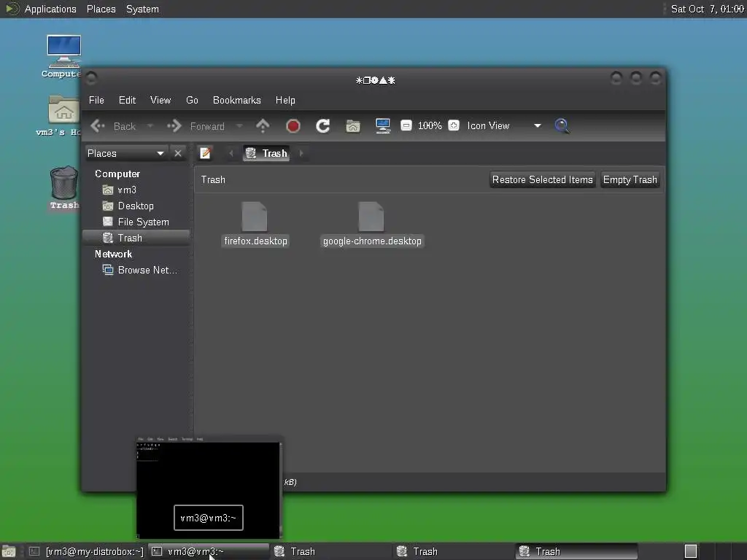This screenshot has width=747, height=560.
Task: Open the Go menu
Action: (192, 100)
